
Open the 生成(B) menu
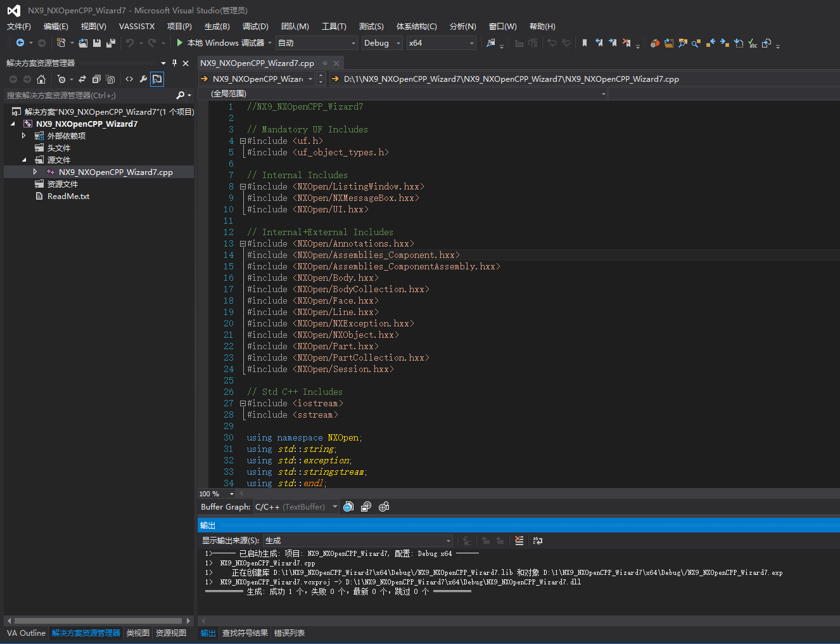217,26
